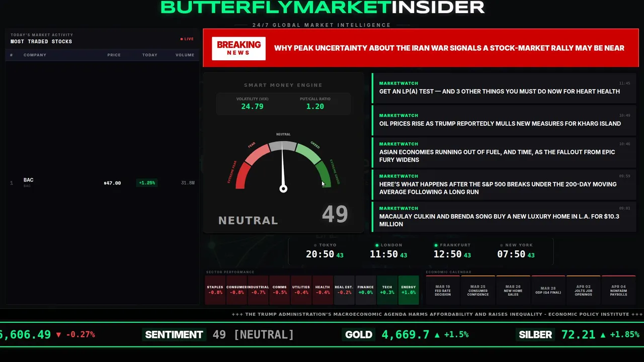This screenshot has height=362, width=644.
Task: Click the fear and greed gauge needle
Action: (x=283, y=167)
